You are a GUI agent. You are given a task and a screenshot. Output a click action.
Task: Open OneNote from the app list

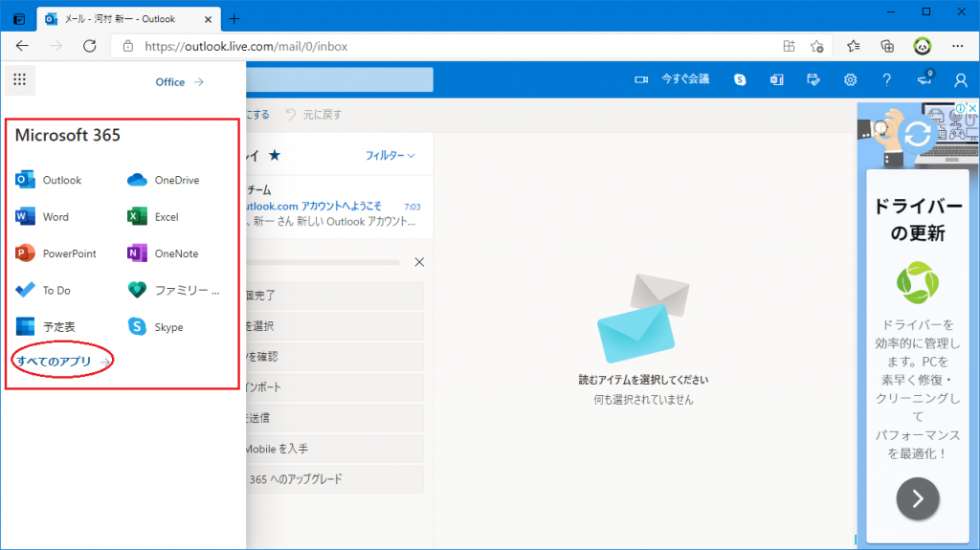163,253
